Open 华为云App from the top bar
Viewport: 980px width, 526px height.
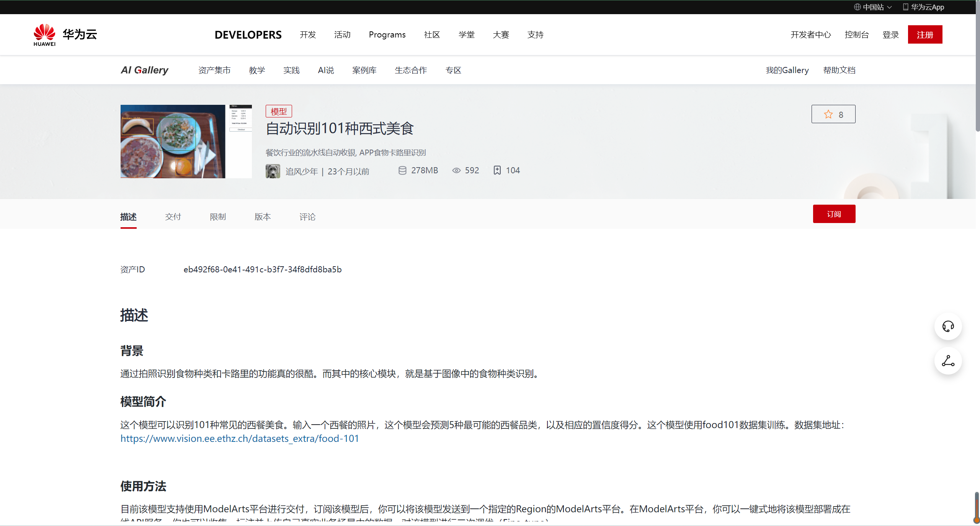pyautogui.click(x=926, y=7)
